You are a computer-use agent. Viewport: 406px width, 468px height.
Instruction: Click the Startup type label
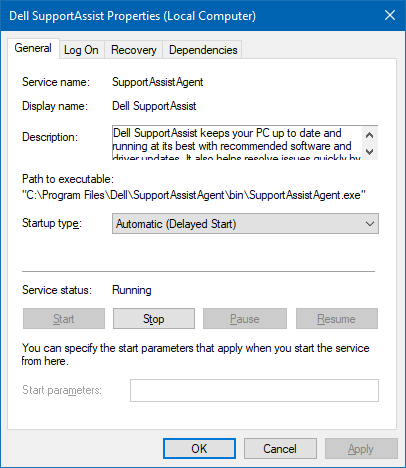tap(52, 223)
